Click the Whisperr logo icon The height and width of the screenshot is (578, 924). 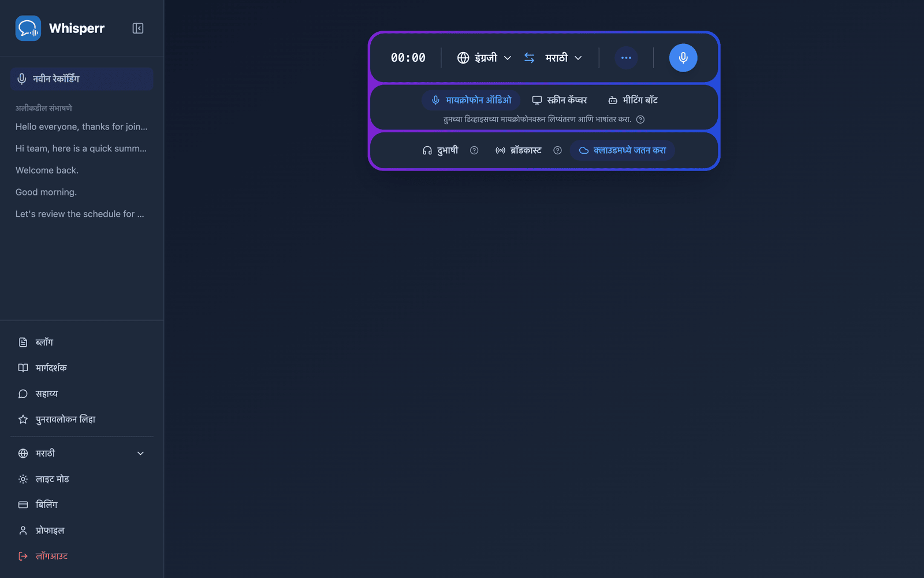pyautogui.click(x=28, y=28)
